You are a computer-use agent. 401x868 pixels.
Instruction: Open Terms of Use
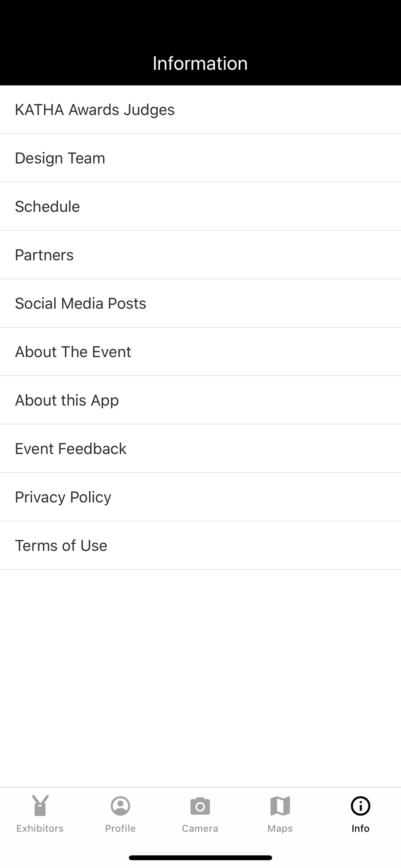(200, 546)
